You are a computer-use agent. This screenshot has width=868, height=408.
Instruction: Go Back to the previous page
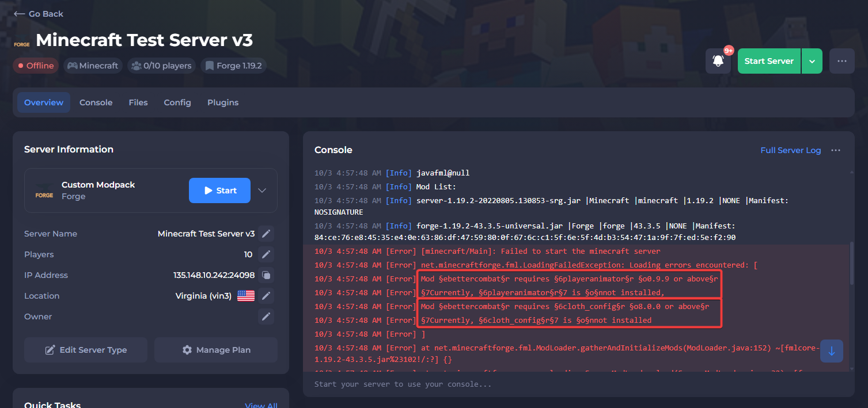[39, 14]
